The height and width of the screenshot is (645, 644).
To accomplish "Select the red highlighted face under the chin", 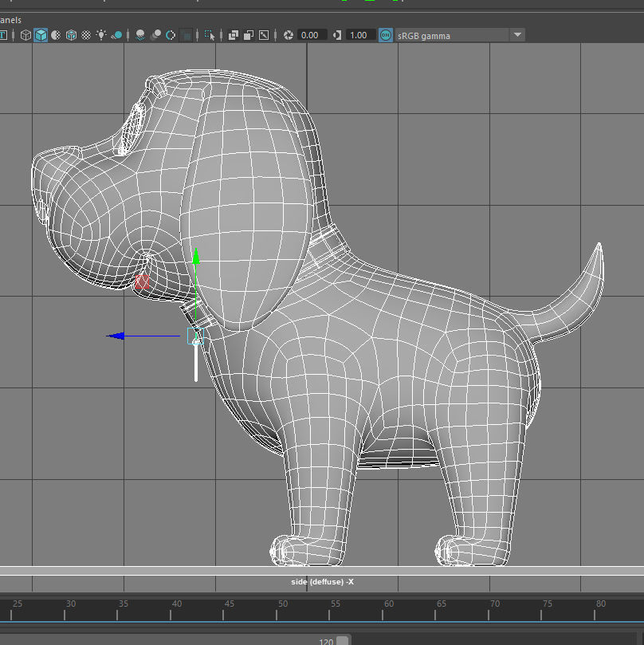I will [142, 281].
